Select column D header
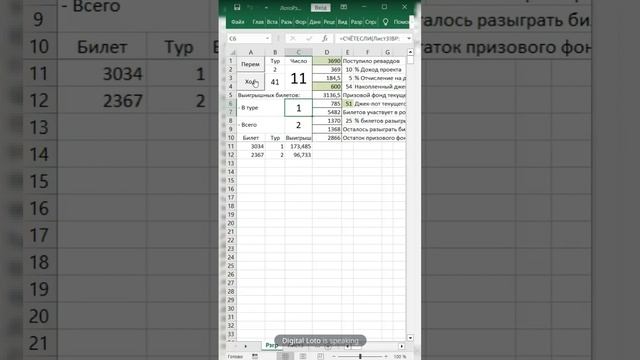This screenshot has width=640, height=360. (x=327, y=52)
